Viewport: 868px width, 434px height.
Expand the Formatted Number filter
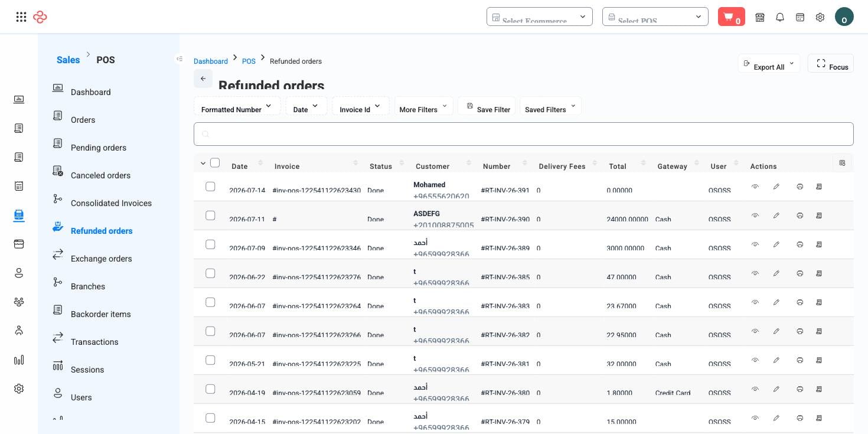coord(237,106)
